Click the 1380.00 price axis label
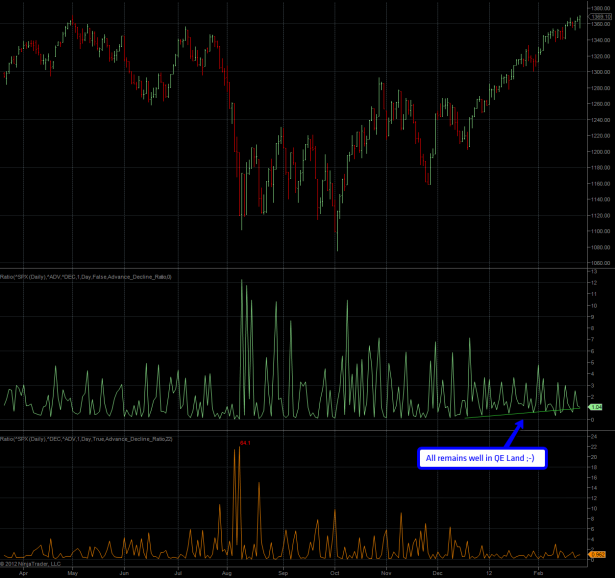 [600, 8]
